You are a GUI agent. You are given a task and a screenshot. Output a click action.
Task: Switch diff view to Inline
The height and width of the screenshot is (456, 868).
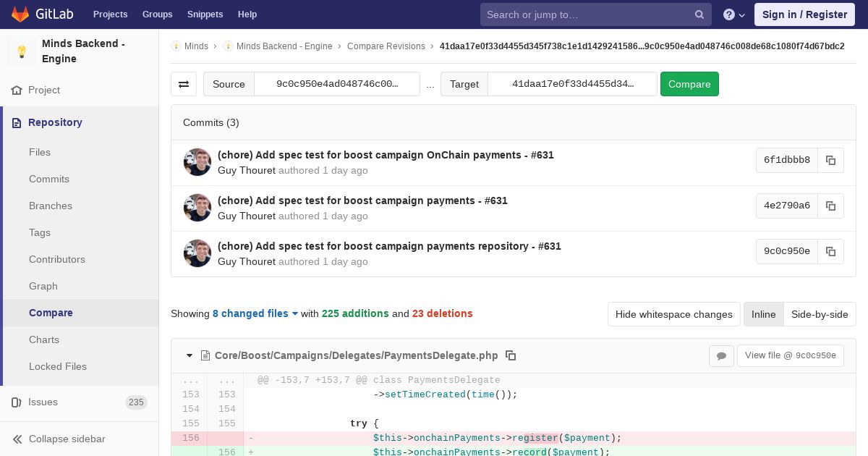(x=763, y=314)
